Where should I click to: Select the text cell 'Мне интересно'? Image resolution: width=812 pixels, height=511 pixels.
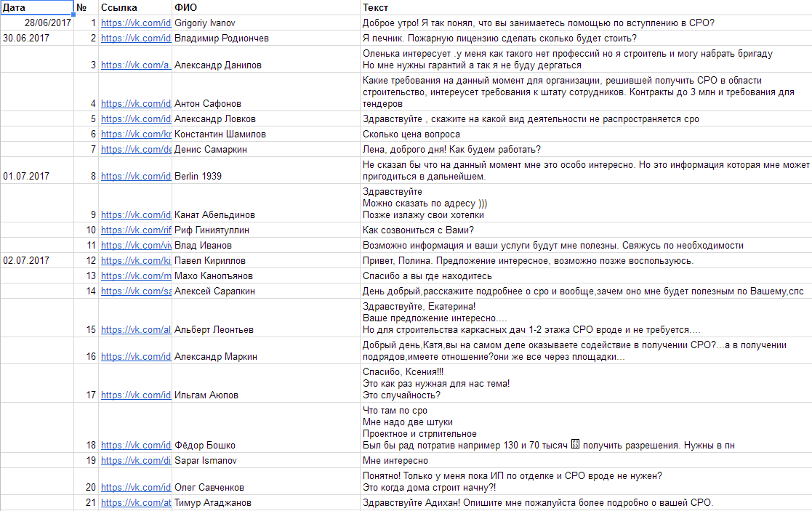point(586,460)
